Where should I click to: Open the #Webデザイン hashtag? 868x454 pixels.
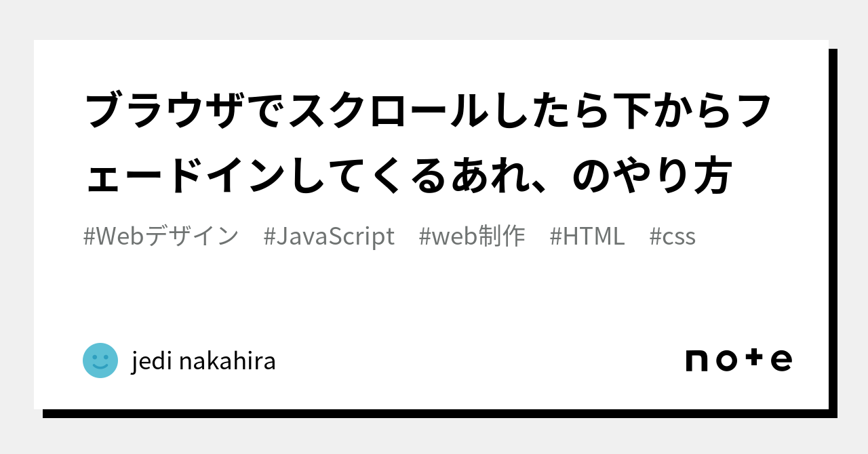tap(161, 236)
